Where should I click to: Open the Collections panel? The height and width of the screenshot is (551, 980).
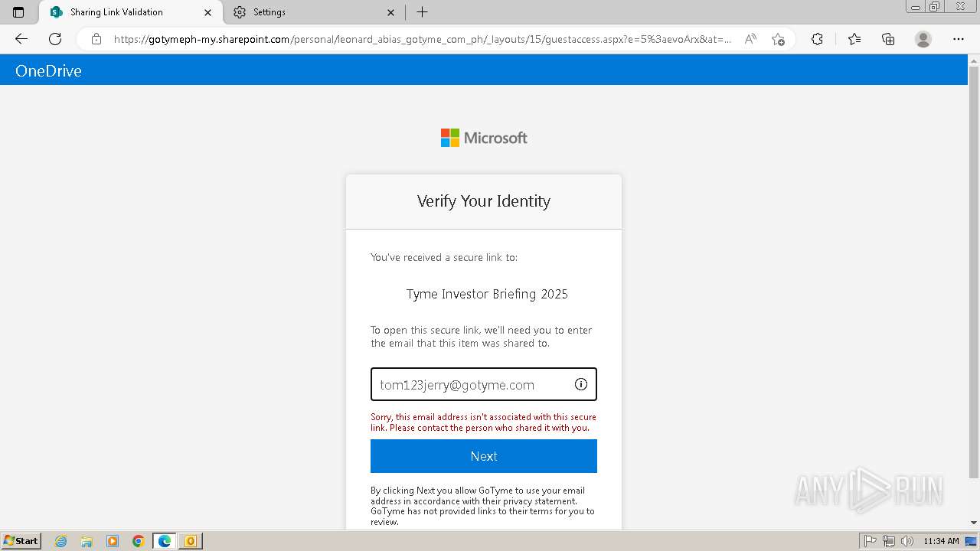[888, 39]
